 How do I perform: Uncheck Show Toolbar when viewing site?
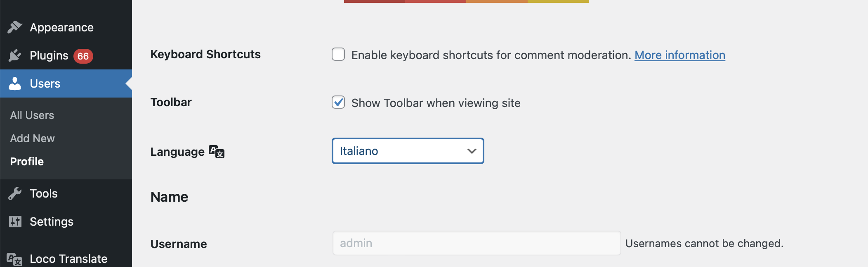(338, 102)
